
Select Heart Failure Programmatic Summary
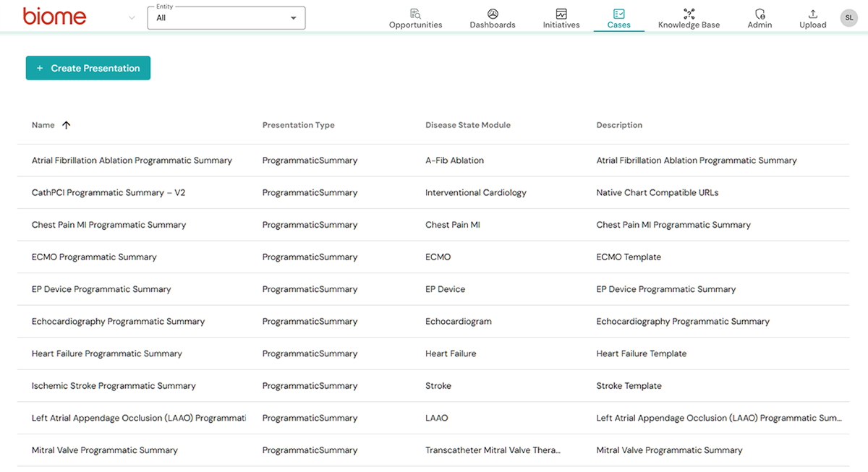(x=106, y=353)
